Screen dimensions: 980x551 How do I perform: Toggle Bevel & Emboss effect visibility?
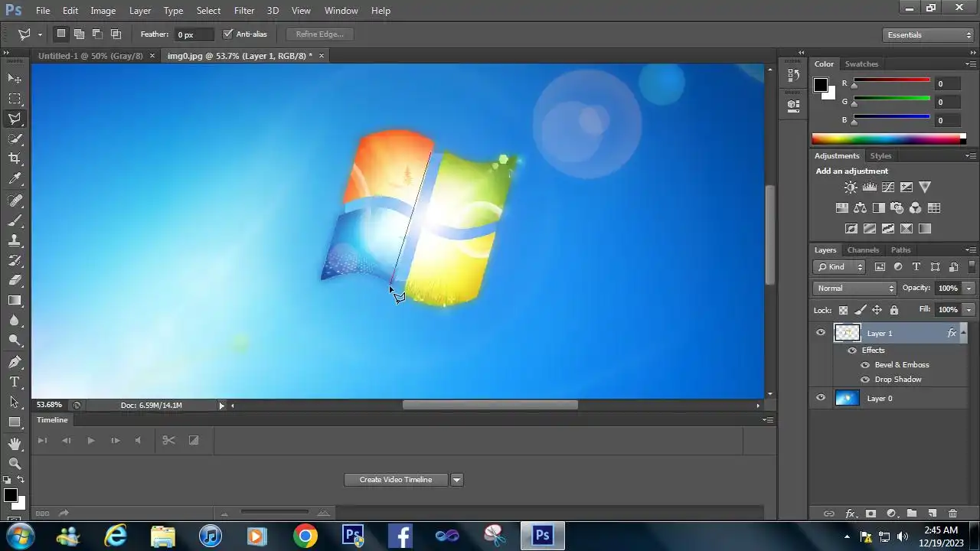(865, 364)
